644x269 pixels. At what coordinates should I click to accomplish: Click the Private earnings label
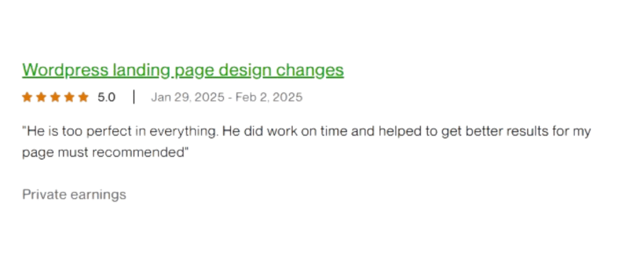point(74,195)
